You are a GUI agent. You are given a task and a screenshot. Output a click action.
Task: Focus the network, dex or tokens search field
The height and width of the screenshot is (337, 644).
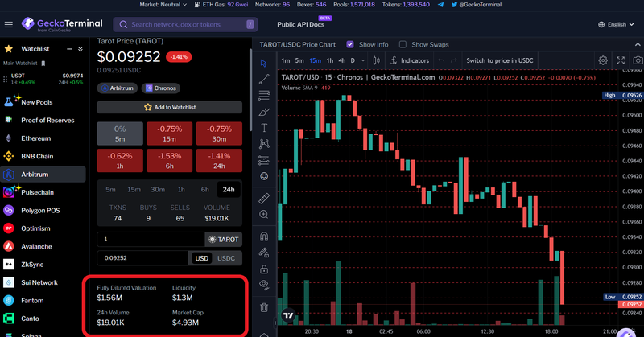(x=185, y=25)
